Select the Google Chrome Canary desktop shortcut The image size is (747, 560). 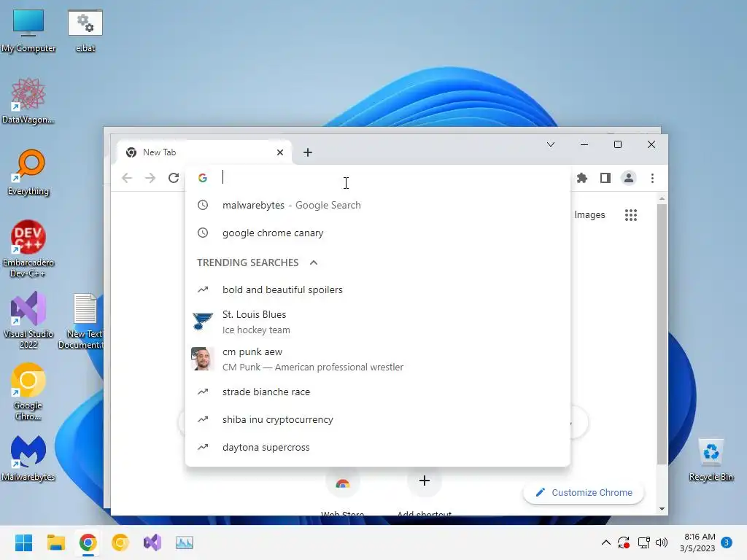coord(28,392)
